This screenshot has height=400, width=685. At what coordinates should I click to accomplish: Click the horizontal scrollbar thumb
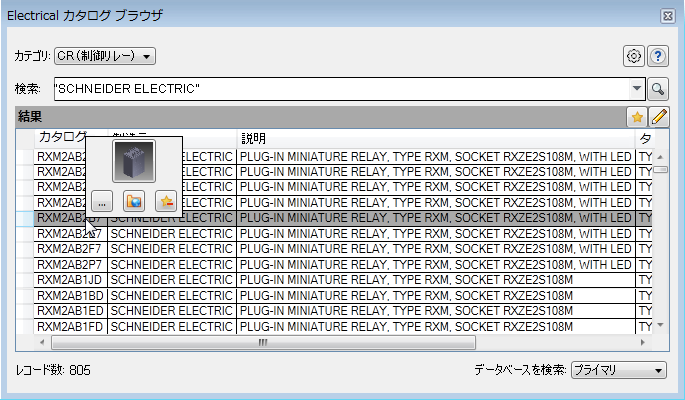pyautogui.click(x=263, y=342)
